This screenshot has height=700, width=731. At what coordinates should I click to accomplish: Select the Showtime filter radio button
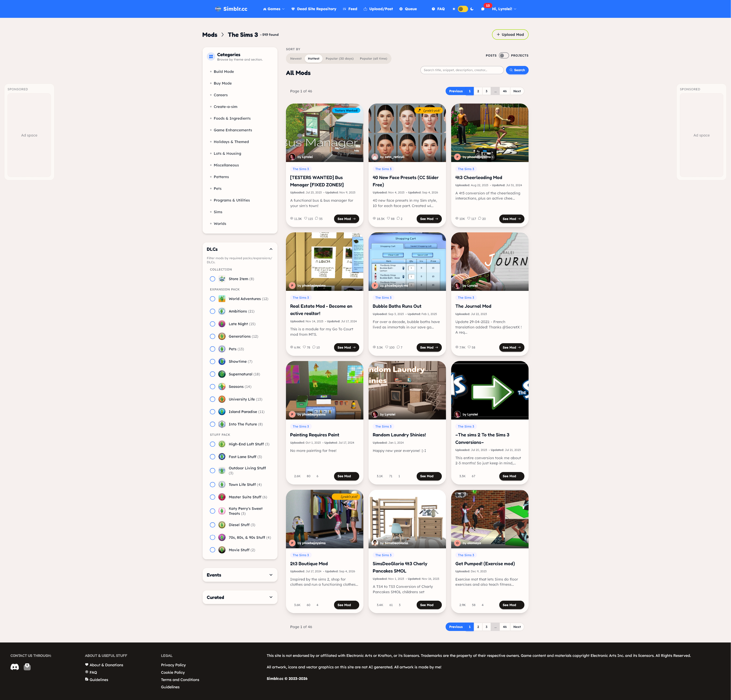(213, 362)
